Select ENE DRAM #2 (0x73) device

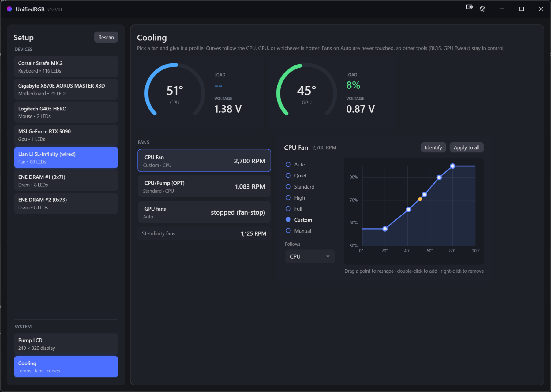point(66,203)
